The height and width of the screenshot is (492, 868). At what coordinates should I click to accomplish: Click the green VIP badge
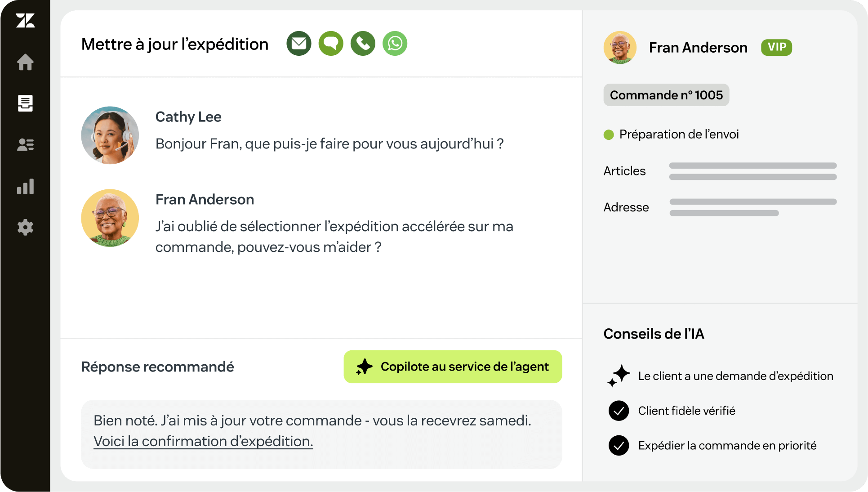[776, 47]
